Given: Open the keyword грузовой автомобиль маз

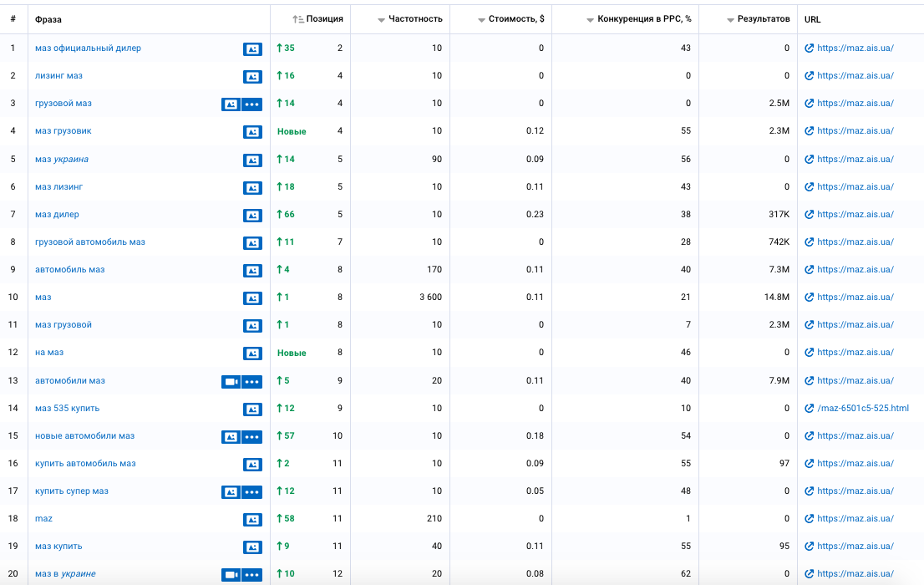Looking at the screenshot, I should [90, 242].
